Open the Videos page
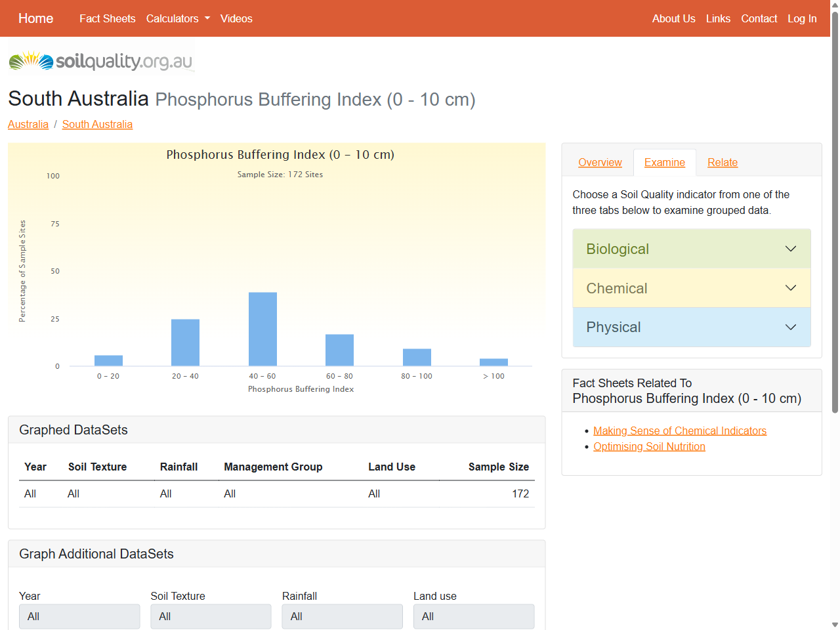 [236, 18]
